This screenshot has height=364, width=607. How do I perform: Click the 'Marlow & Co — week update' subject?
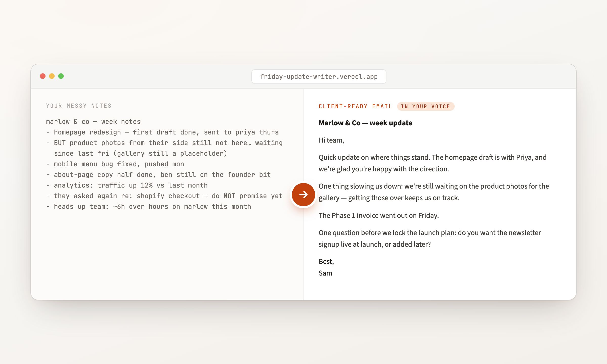(x=365, y=123)
